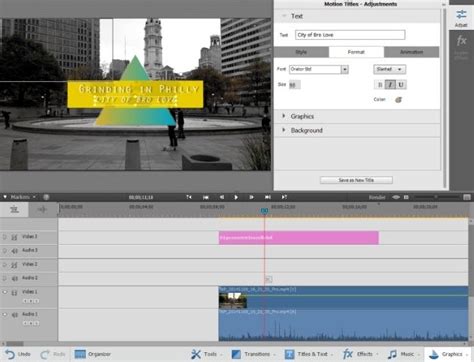The image size is (474, 362).
Task: Click the text color picker icon
Action: [398, 99]
